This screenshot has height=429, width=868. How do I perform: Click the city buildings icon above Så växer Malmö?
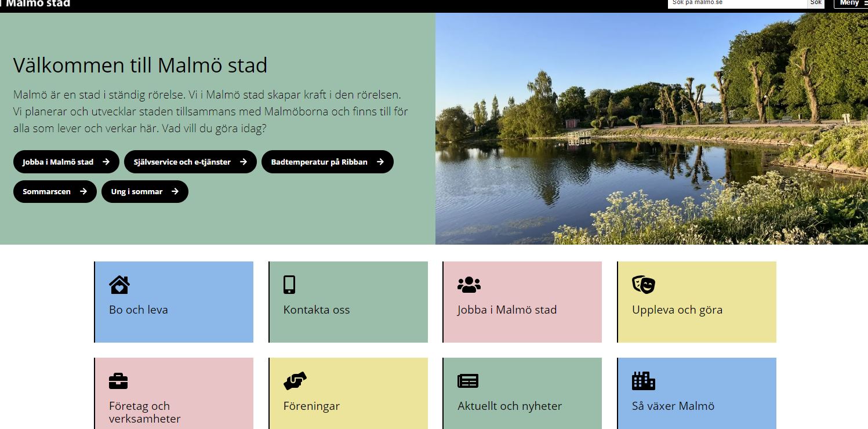[x=643, y=381]
